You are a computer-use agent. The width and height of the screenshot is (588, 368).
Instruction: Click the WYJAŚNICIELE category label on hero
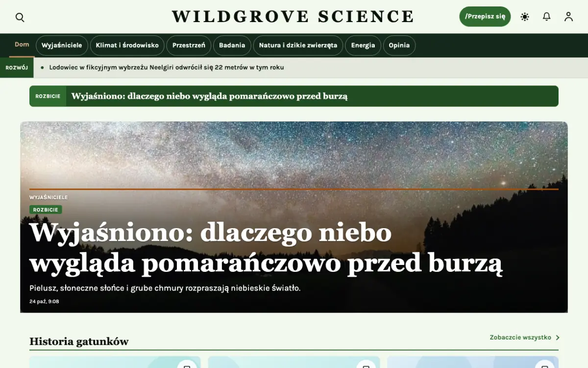[49, 197]
